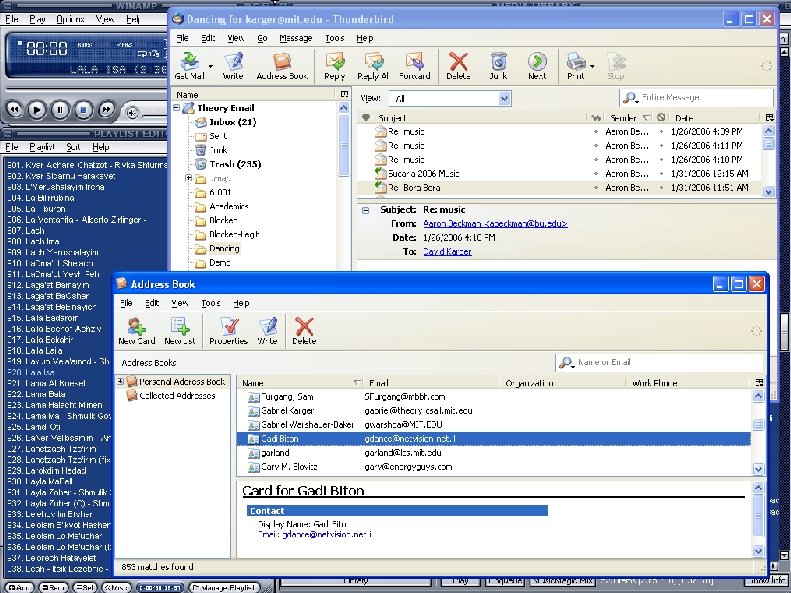Click Winamp pause button
Viewport: 791px width, 593px height.
click(60, 109)
